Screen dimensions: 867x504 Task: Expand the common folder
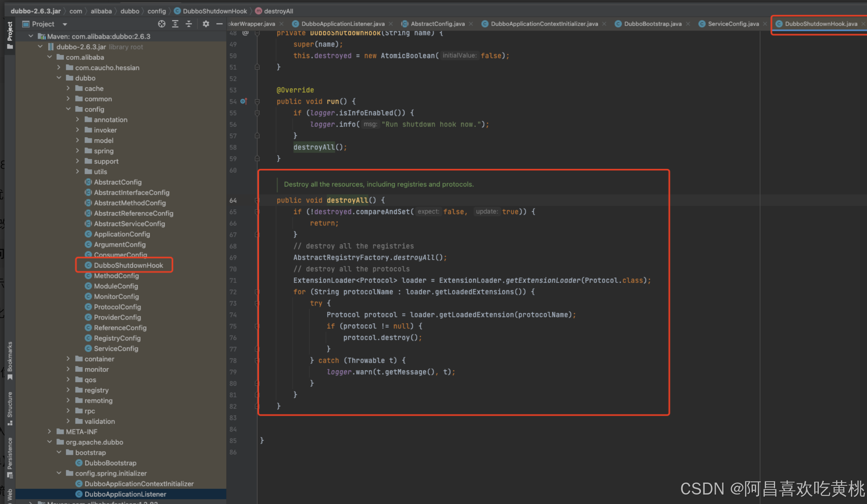pos(68,98)
